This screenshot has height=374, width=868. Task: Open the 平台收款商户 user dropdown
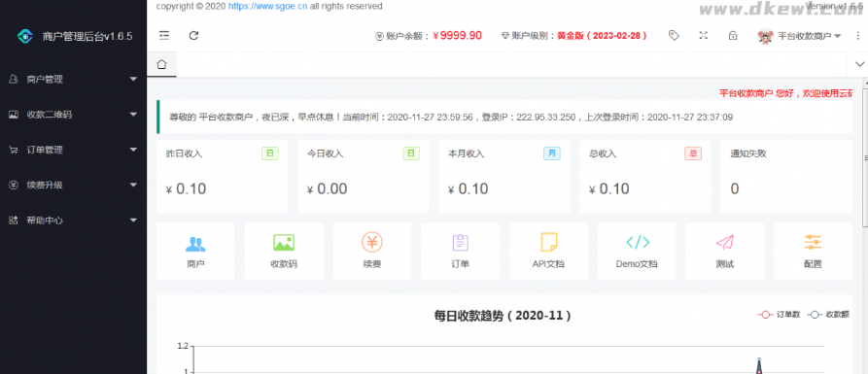[x=799, y=36]
